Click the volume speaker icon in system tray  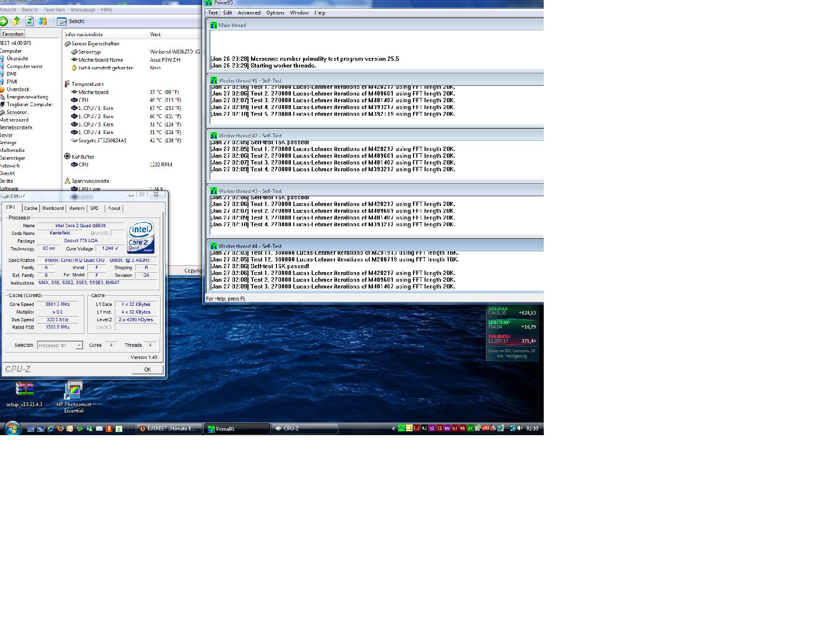[x=520, y=428]
